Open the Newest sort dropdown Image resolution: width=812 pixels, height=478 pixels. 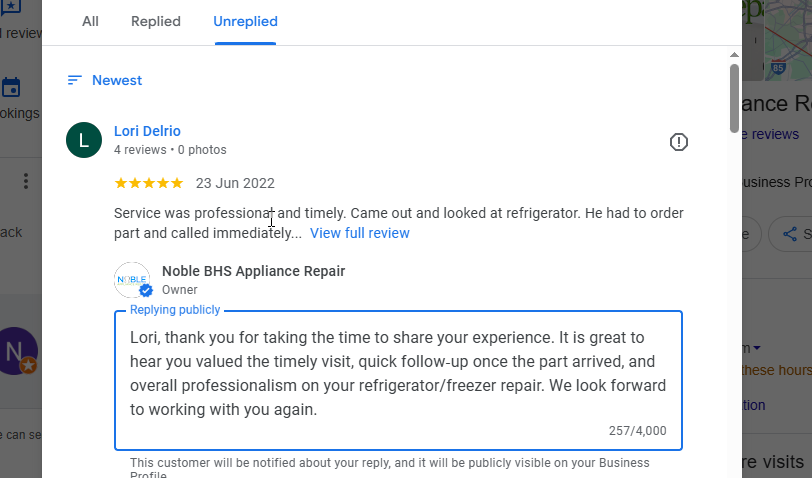(x=117, y=80)
